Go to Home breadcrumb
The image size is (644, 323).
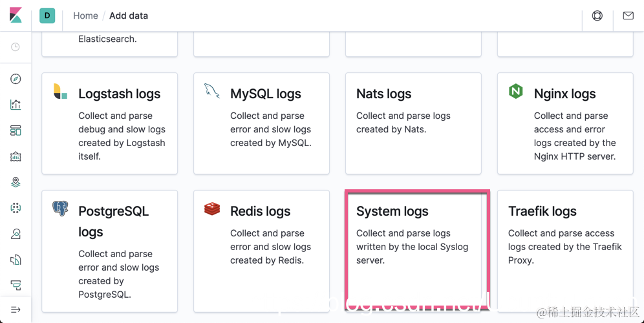85,16
